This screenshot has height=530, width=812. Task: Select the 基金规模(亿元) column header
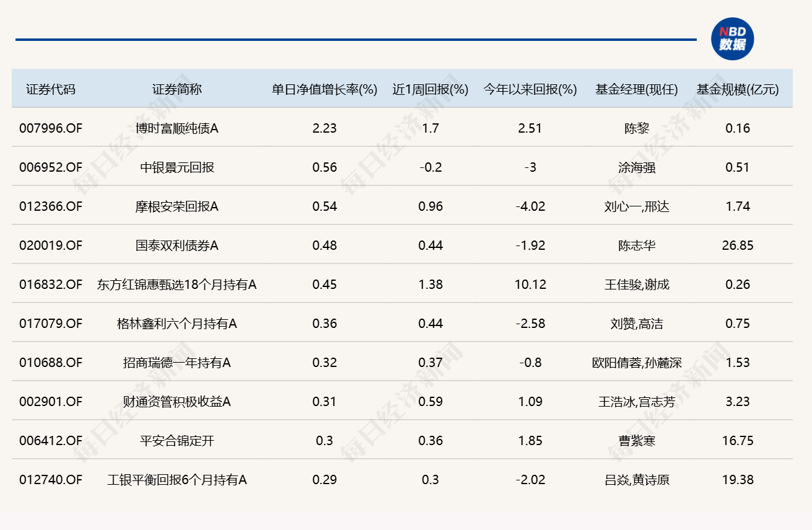click(738, 89)
